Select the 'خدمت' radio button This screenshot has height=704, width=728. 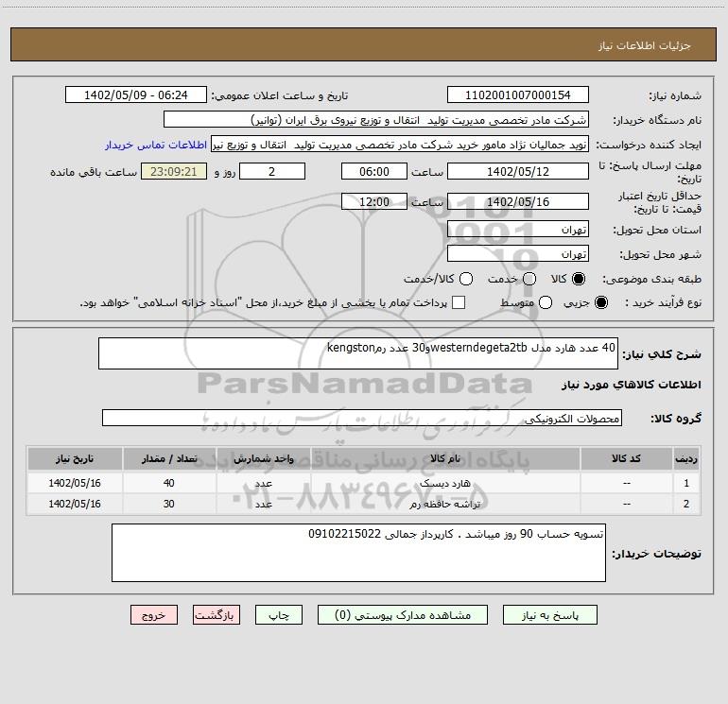(529, 279)
